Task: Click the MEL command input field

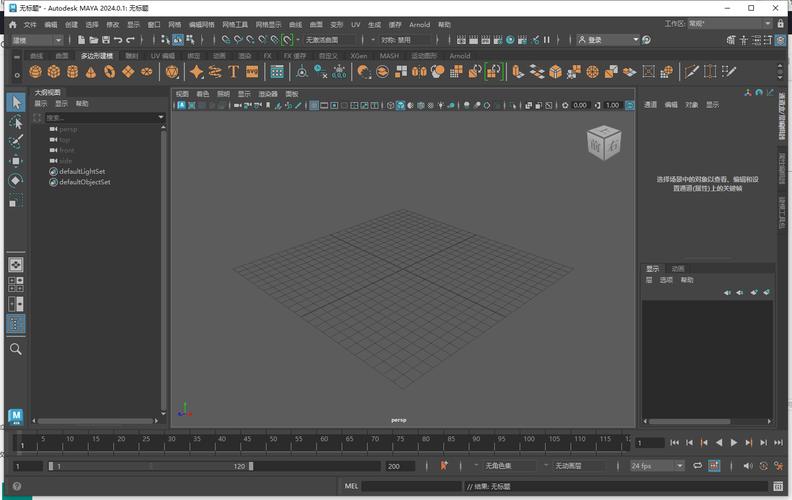Action: pyautogui.click(x=412, y=486)
